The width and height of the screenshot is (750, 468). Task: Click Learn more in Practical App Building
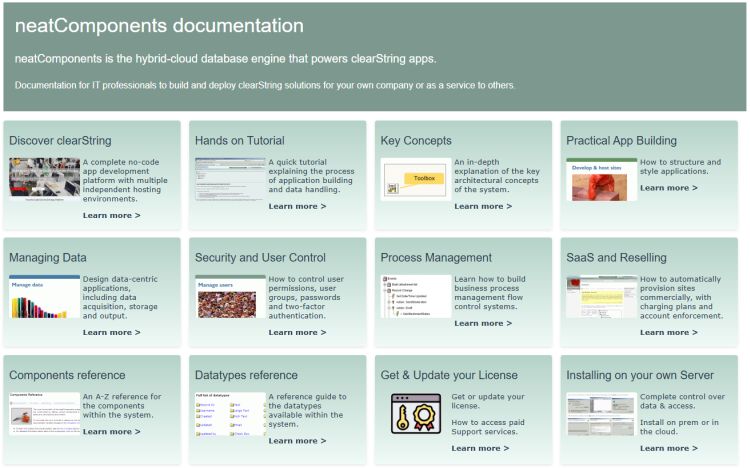(x=669, y=187)
